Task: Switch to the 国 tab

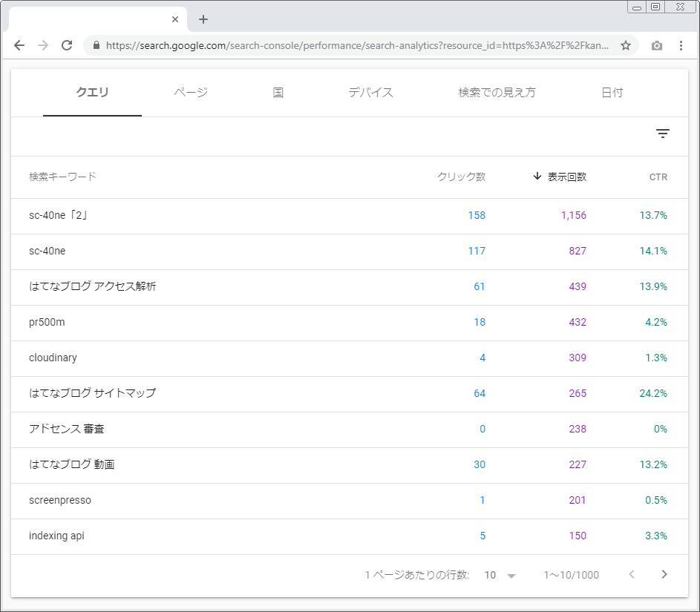Action: 278,92
